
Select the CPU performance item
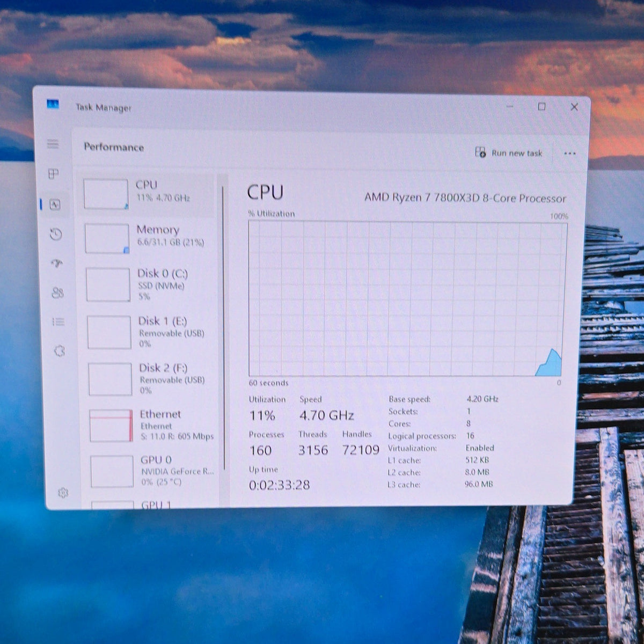pos(145,194)
